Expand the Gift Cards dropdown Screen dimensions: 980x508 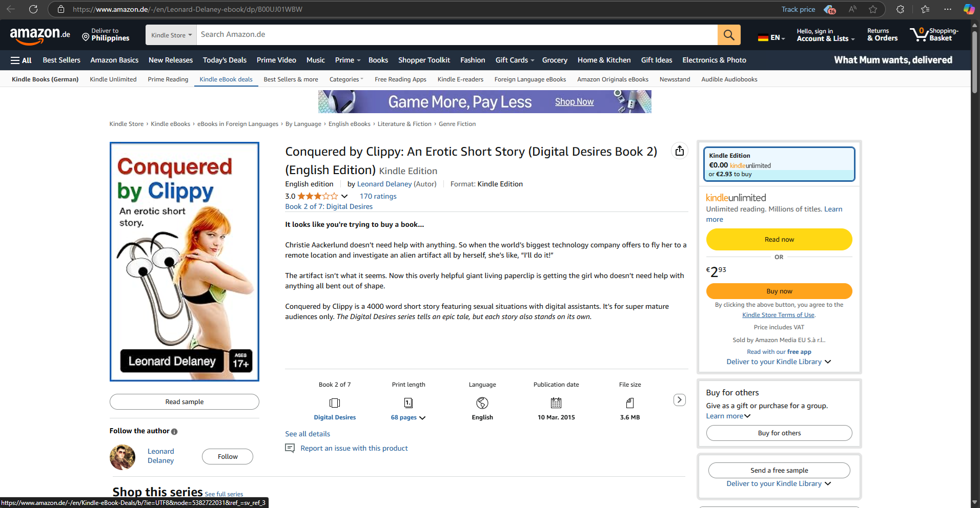pyautogui.click(x=515, y=60)
